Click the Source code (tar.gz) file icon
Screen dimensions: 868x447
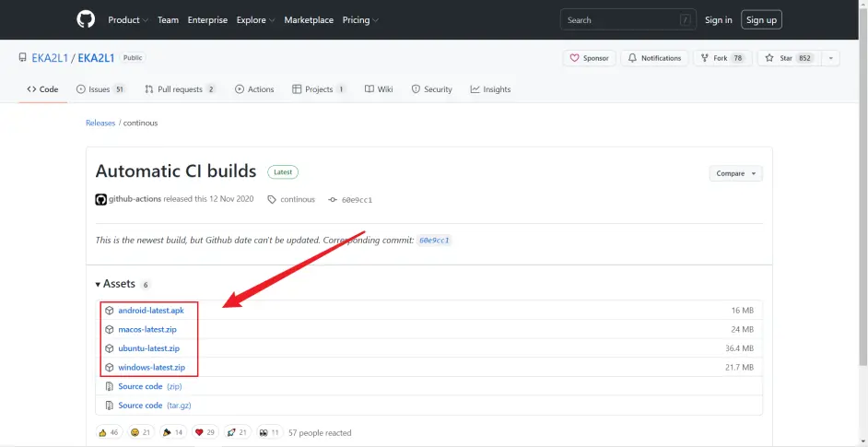pyautogui.click(x=109, y=406)
